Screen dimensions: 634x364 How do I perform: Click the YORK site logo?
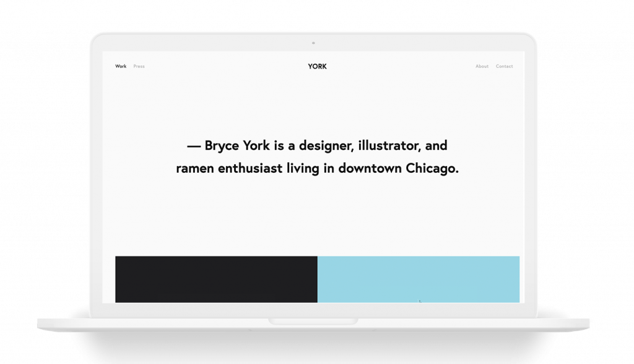click(x=317, y=66)
